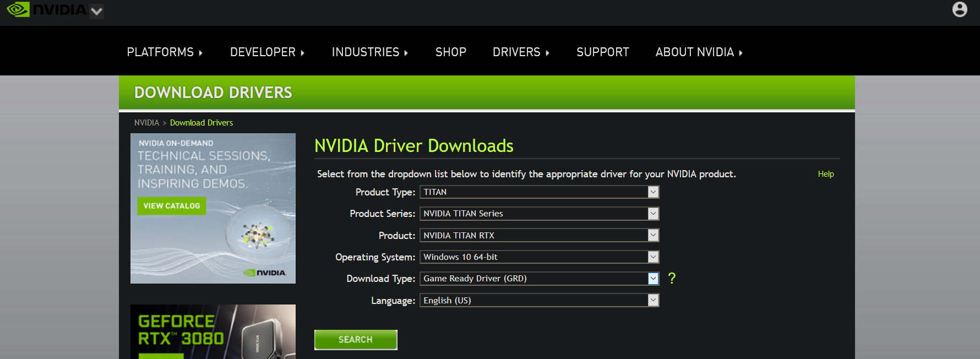Go to the Shop page
This screenshot has width=980, height=359.
pyautogui.click(x=451, y=52)
